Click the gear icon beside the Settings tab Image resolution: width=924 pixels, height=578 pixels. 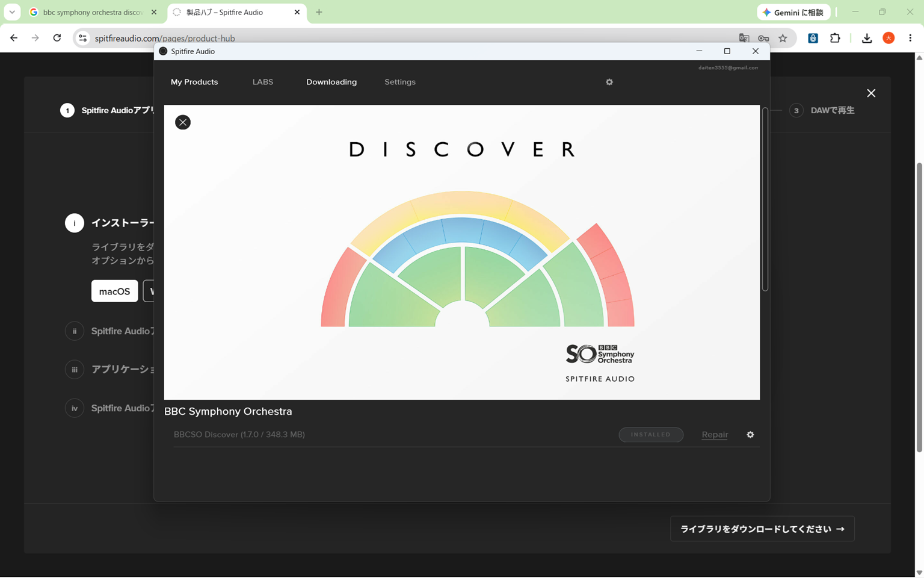(x=609, y=82)
